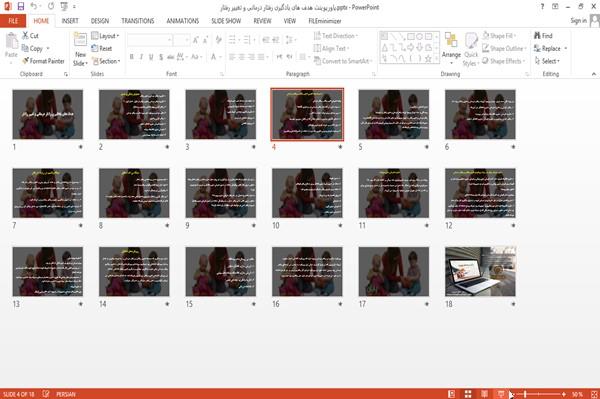Switch to the TRANSITIONS tab
This screenshot has height=399, width=600.
(138, 21)
